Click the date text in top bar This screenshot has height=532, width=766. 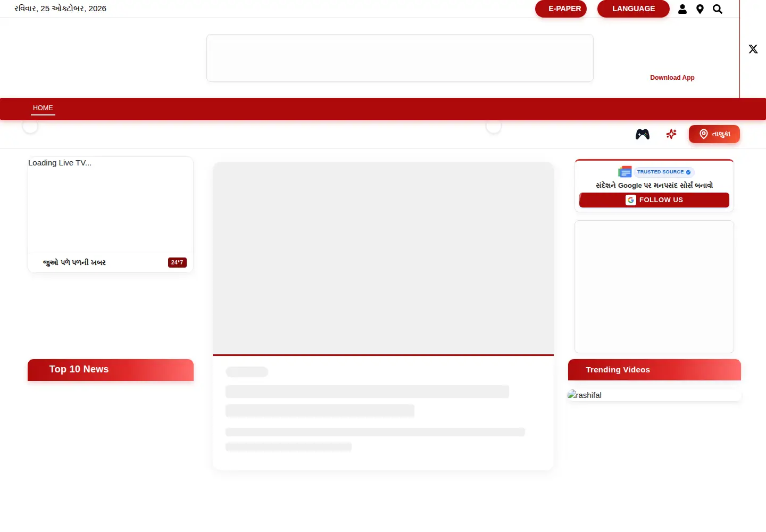tap(60, 9)
